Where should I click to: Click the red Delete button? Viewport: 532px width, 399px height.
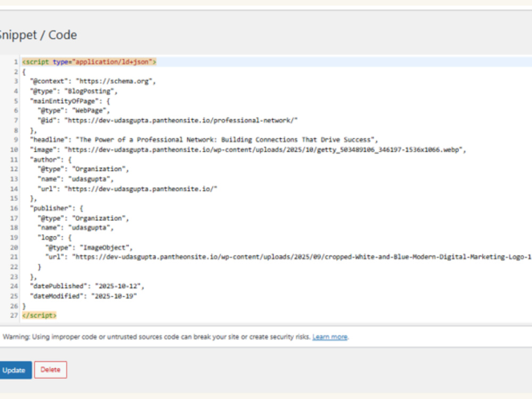[51, 370]
